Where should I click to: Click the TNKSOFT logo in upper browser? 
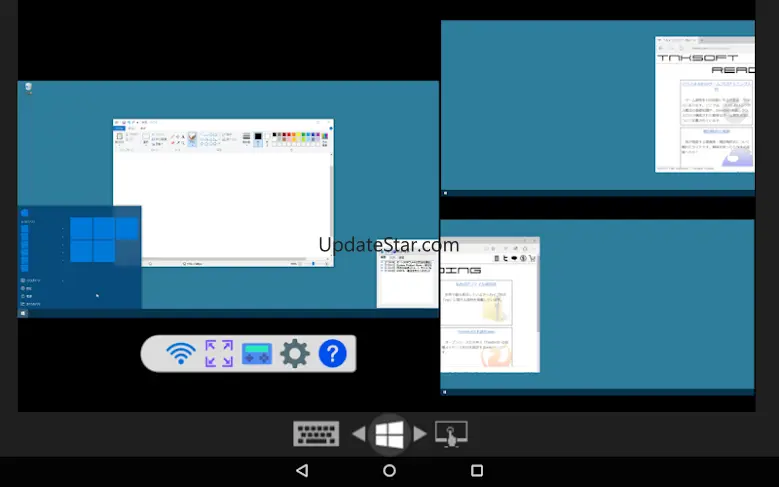coord(698,58)
